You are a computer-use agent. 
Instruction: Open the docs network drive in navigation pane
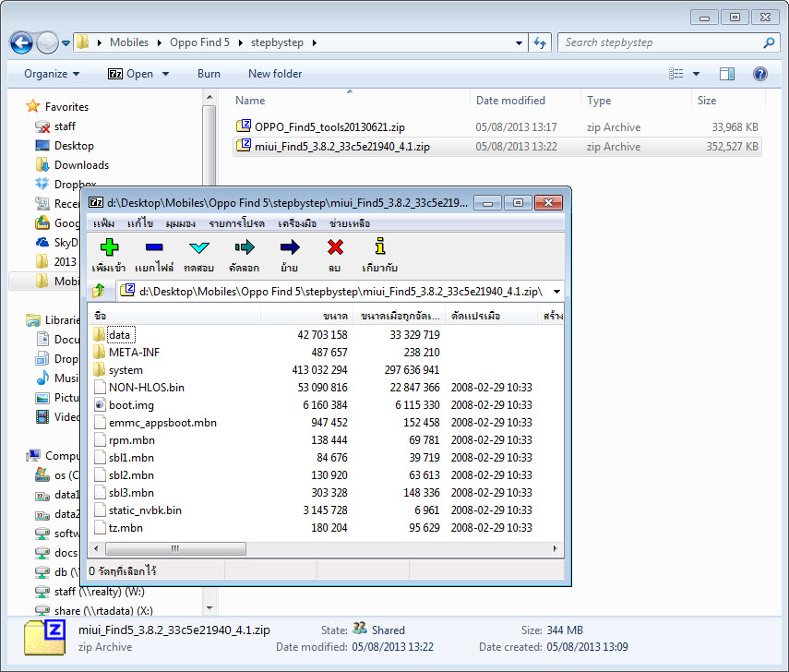click(66, 553)
